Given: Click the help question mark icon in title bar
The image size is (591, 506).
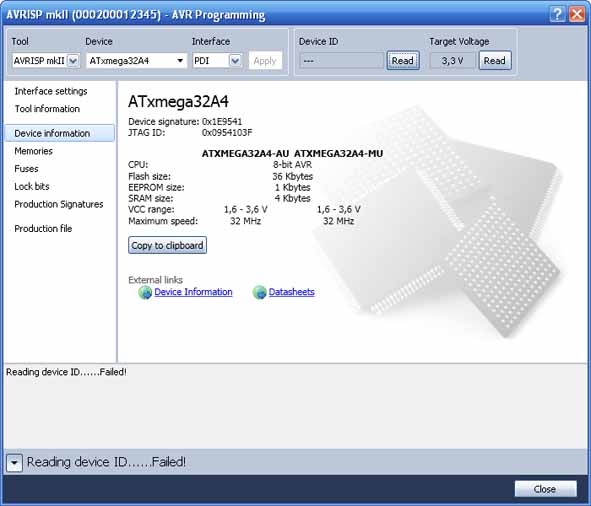Looking at the screenshot, I should (x=557, y=14).
